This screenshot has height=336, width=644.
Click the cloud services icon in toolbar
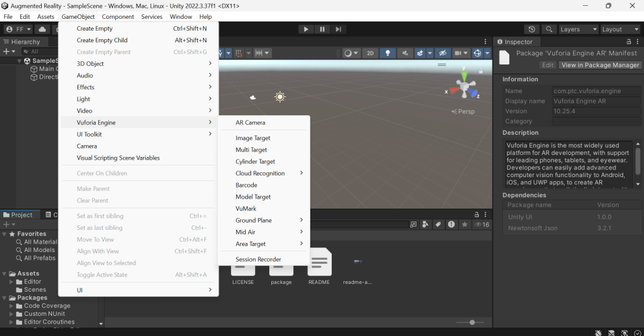tap(42, 29)
